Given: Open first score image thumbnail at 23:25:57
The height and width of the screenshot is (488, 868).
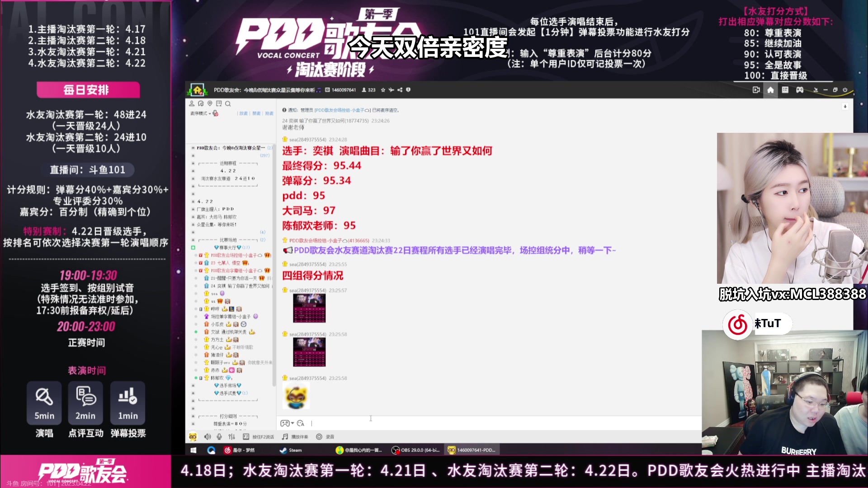Looking at the screenshot, I should [x=309, y=308].
